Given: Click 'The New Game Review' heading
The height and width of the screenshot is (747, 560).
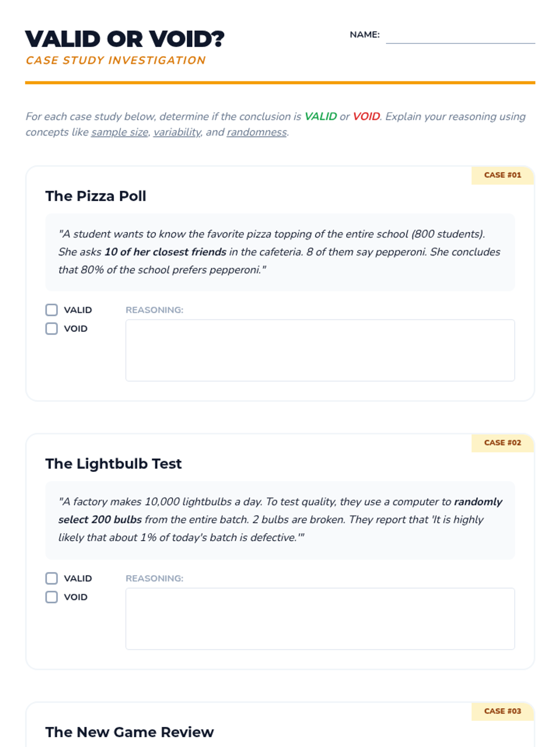Looking at the screenshot, I should pyautogui.click(x=129, y=732).
